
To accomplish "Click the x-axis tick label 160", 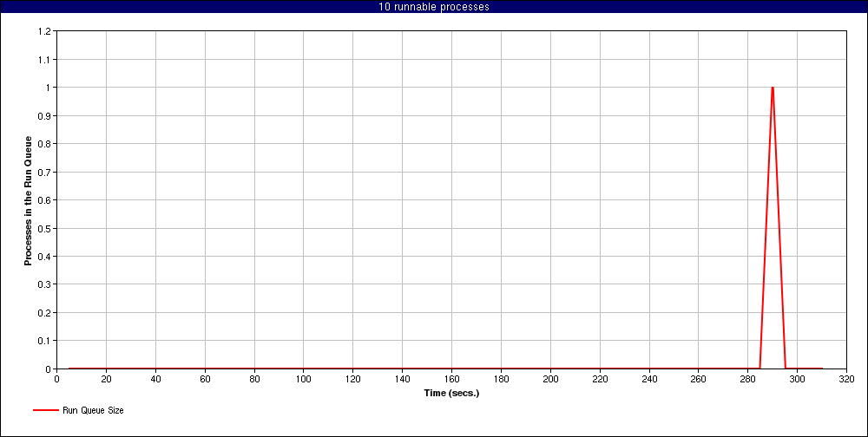I will pos(451,379).
